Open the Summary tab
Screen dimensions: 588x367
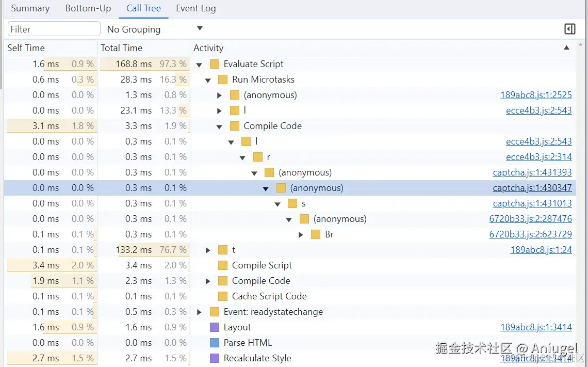pyautogui.click(x=30, y=8)
